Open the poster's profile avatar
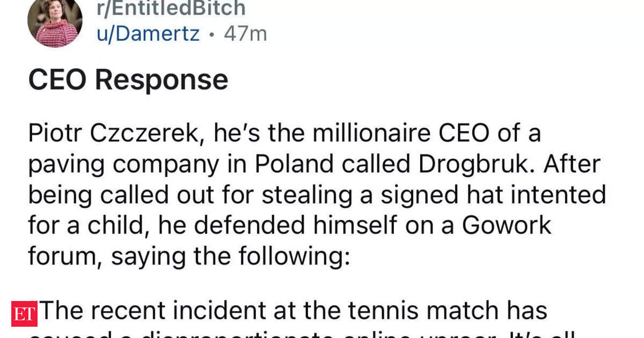 click(x=55, y=21)
